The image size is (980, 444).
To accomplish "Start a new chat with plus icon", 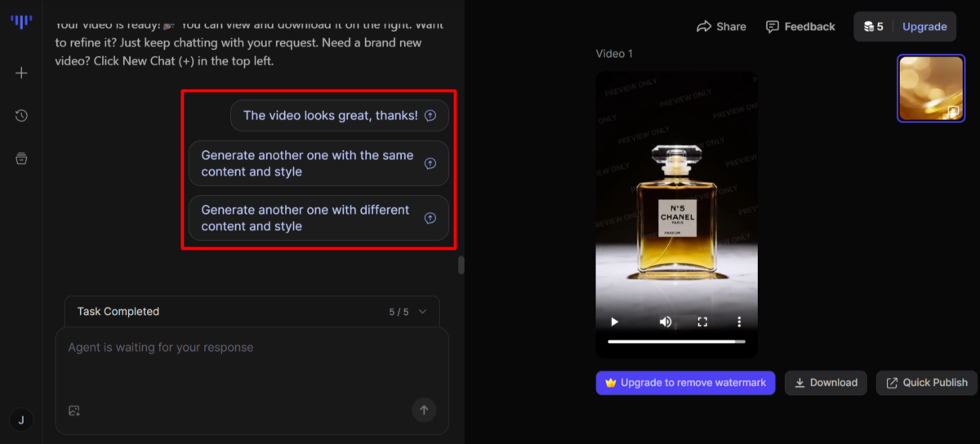I will pos(21,73).
